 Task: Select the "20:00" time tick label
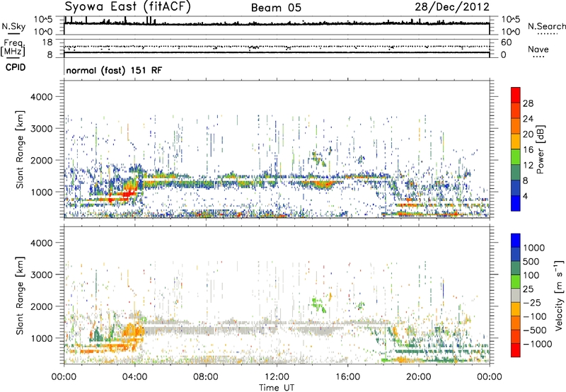[x=419, y=377]
